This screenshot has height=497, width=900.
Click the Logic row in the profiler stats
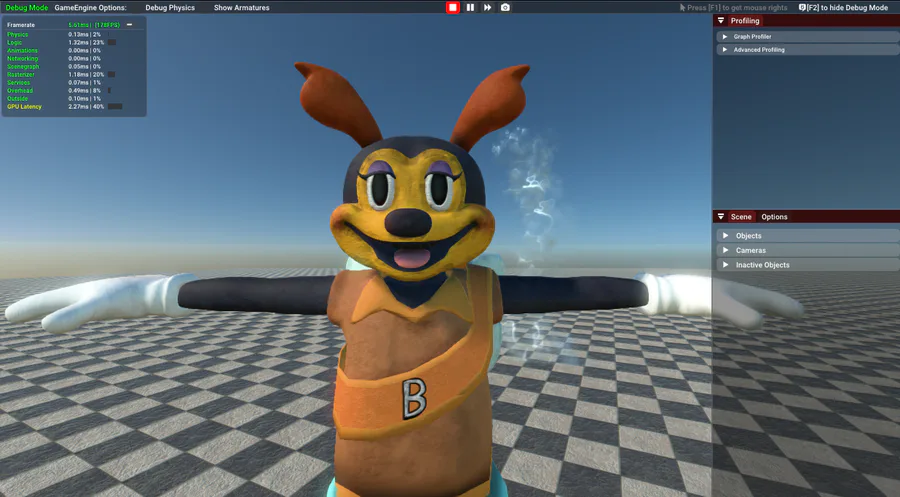click(62, 42)
